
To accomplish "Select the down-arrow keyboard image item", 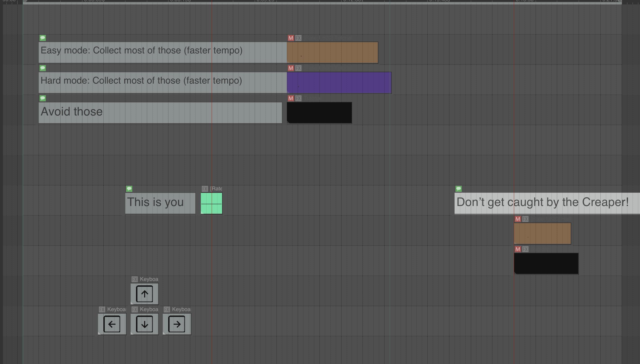I will click(x=144, y=324).
